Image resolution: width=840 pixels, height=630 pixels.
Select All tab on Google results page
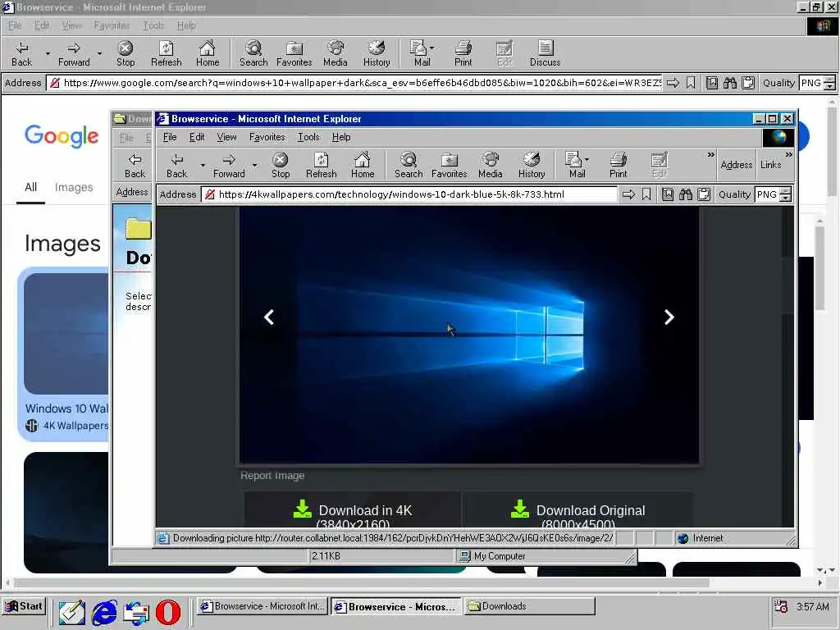pyautogui.click(x=30, y=188)
